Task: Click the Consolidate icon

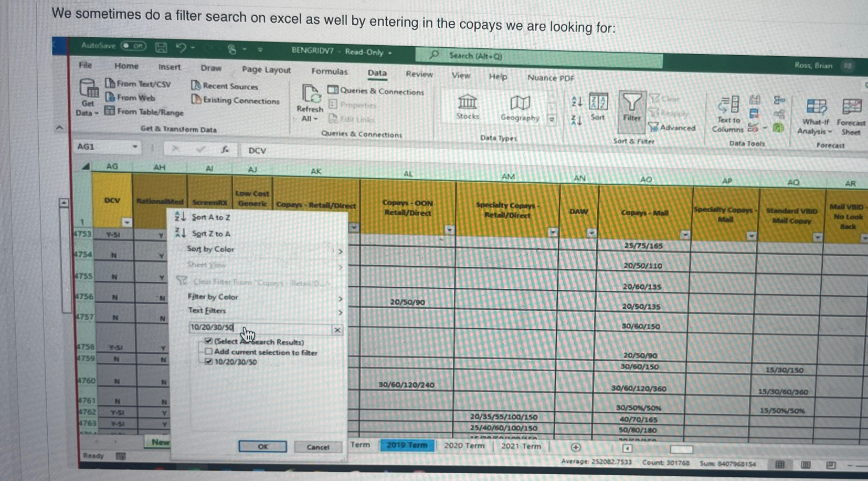Action: pos(779,100)
